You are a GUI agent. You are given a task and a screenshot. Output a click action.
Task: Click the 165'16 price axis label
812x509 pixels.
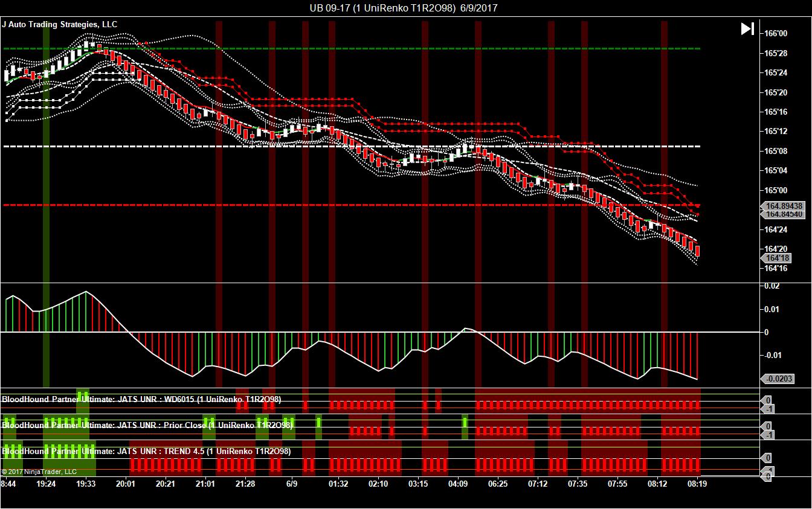coord(776,112)
